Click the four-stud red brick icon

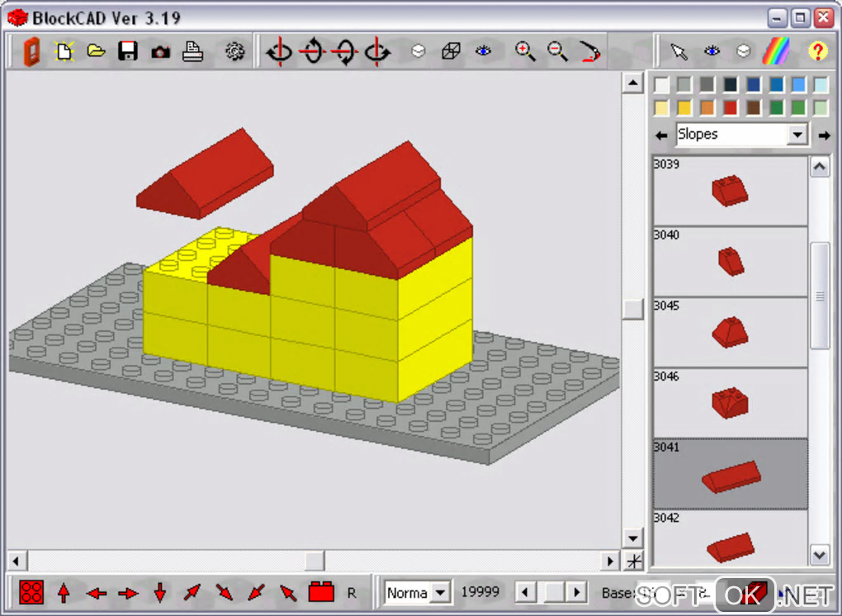coord(31,593)
